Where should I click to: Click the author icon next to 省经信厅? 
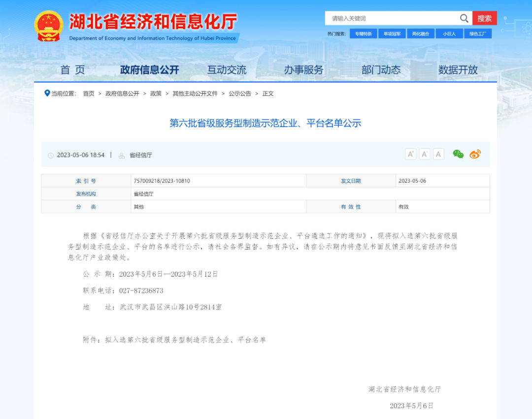pyautogui.click(x=121, y=155)
